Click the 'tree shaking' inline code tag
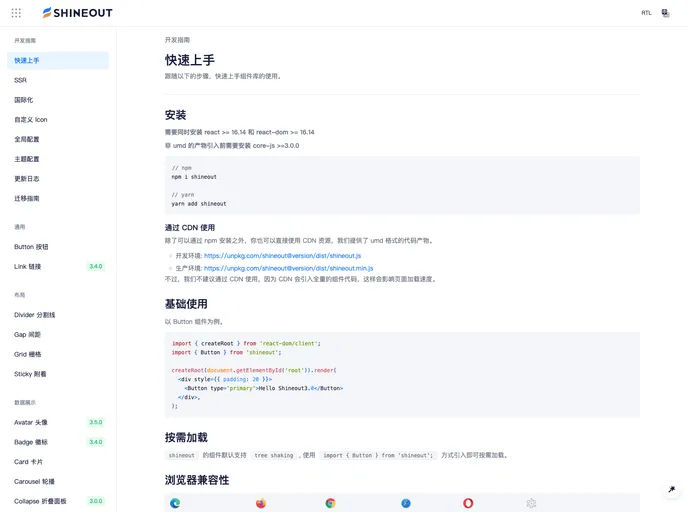Viewport: 688px width, 512px height. pos(274,455)
